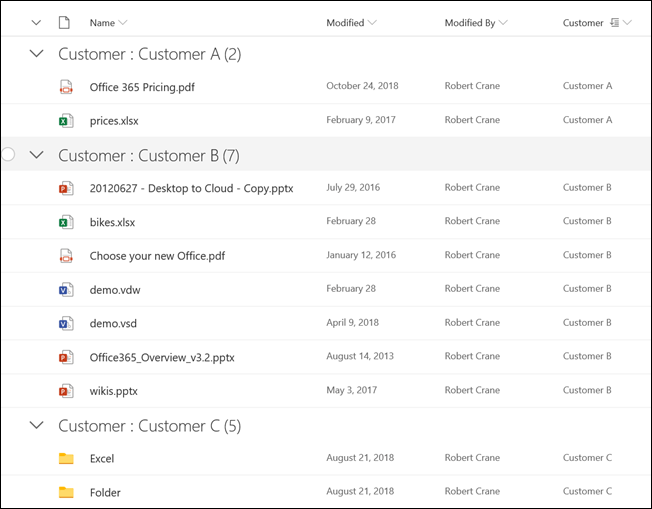Click the Visio icon beside demo.vsd
This screenshot has height=509, width=652.
[66, 324]
